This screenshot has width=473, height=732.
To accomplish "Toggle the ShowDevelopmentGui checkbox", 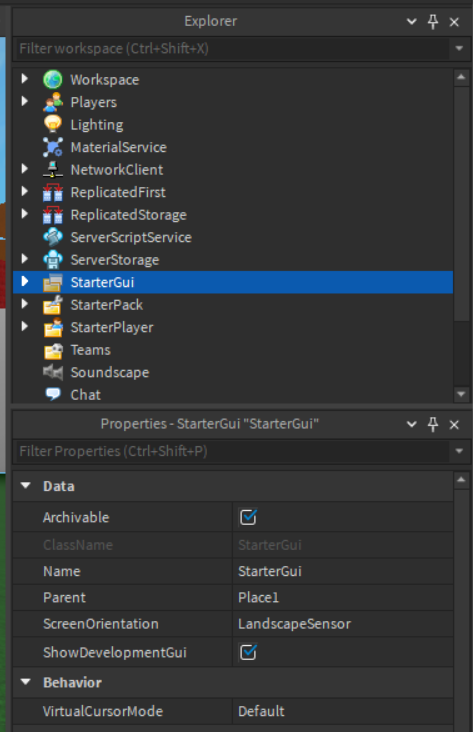I will (x=248, y=652).
